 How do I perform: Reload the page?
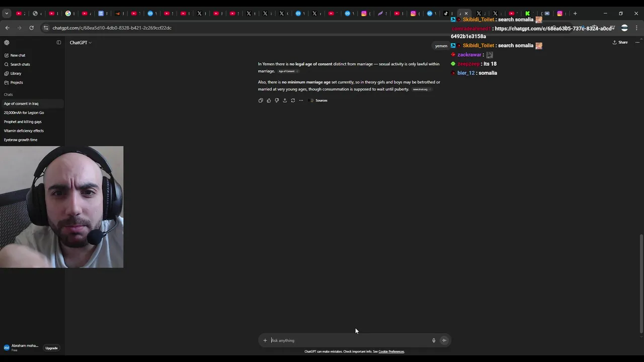[31, 28]
